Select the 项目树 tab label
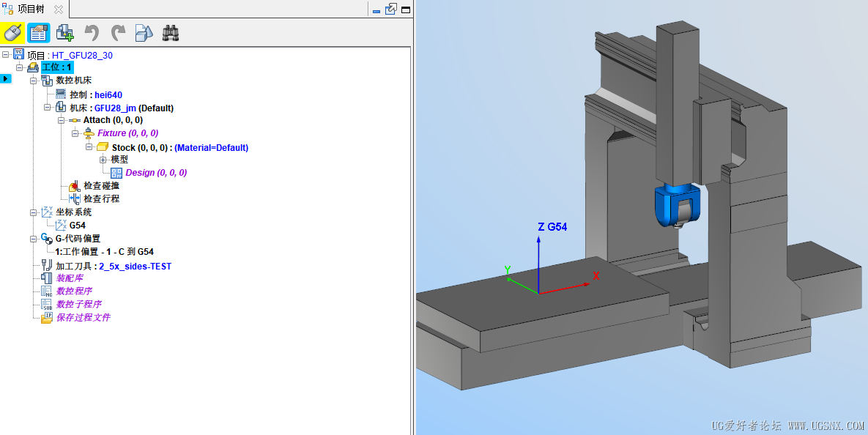This screenshot has height=435, width=868. 31,9
